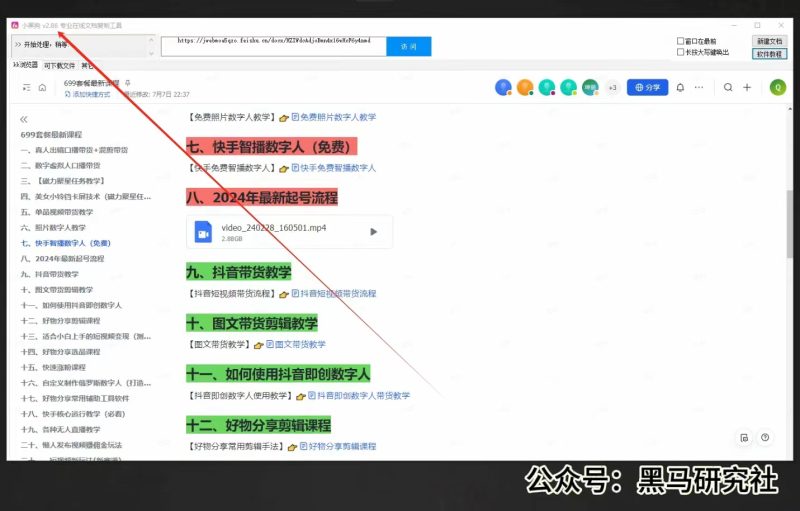Click the search magnifier icon
Screen dimensions: 800x511
pos(728,88)
